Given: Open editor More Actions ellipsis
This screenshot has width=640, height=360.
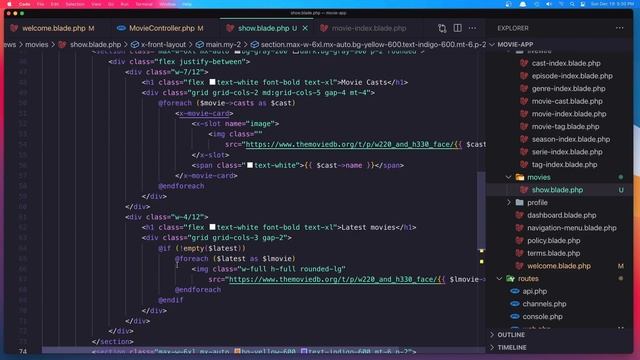Looking at the screenshot, I should [472, 28].
